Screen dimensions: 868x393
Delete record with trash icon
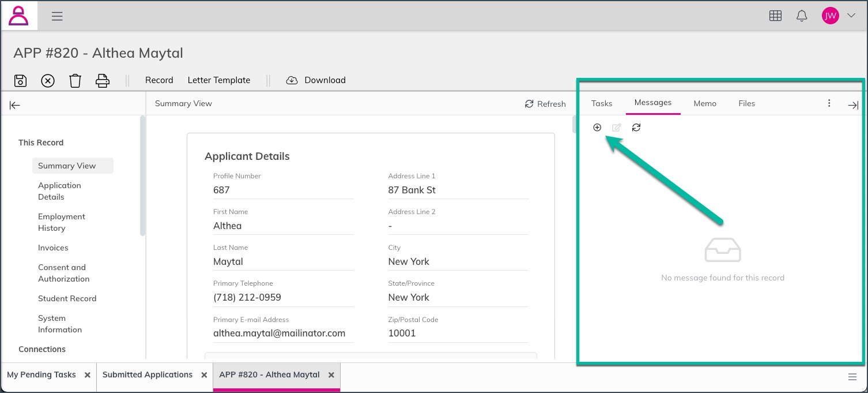coord(75,81)
